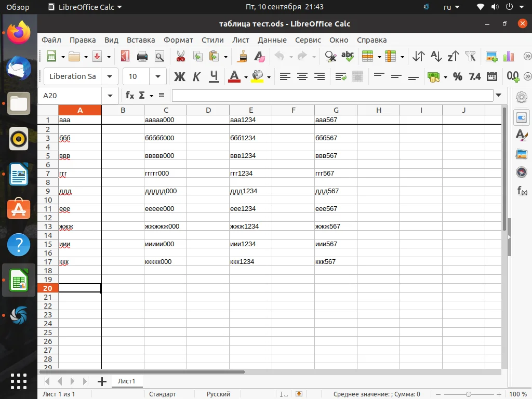Screen dimensions: 532x399
Task: Click the Export as PDF icon
Action: (x=125, y=56)
